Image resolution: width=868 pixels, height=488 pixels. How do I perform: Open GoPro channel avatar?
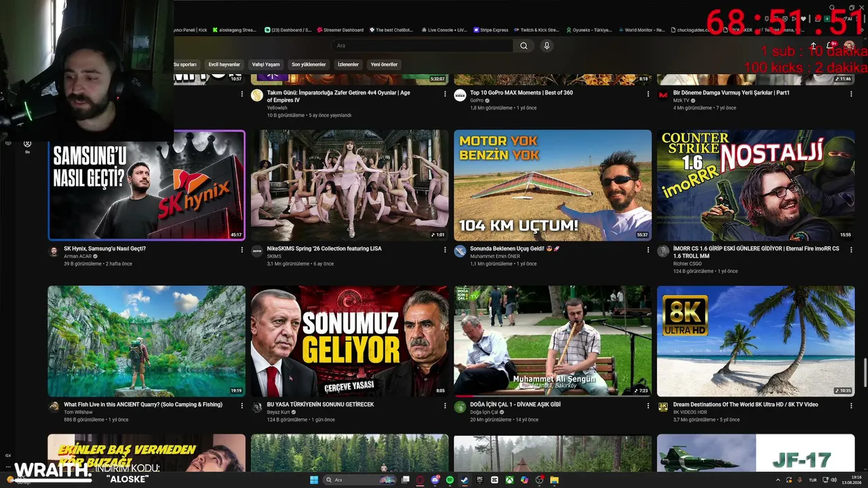tap(460, 96)
